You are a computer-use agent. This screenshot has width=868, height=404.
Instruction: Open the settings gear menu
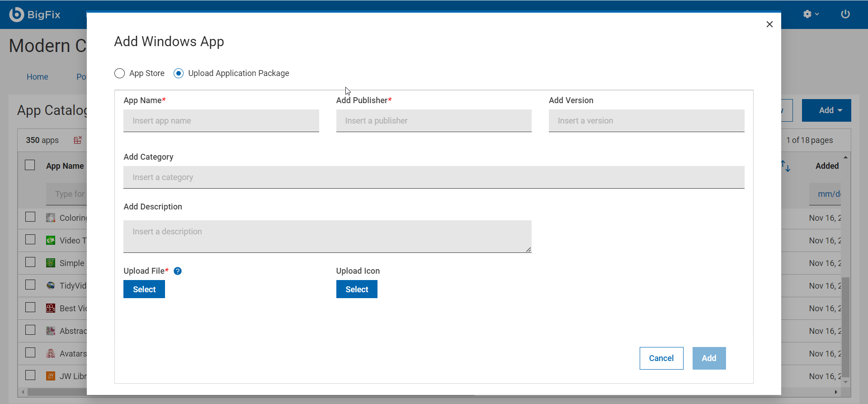pyautogui.click(x=811, y=14)
